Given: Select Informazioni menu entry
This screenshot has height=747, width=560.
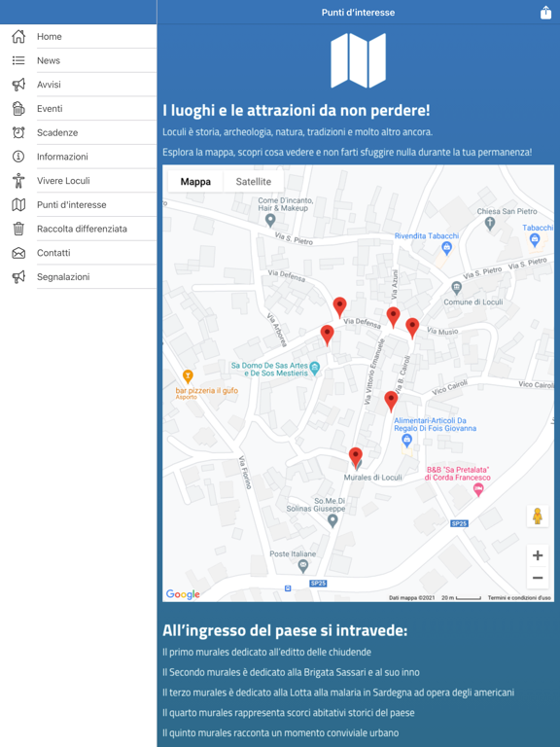Looking at the screenshot, I should click(78, 157).
